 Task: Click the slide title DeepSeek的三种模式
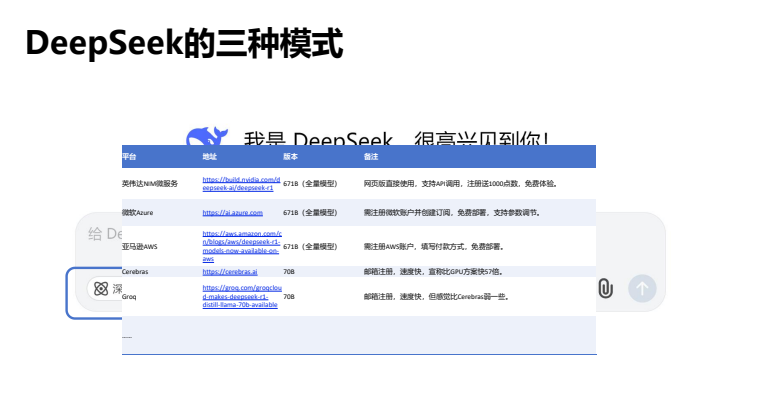tap(184, 43)
